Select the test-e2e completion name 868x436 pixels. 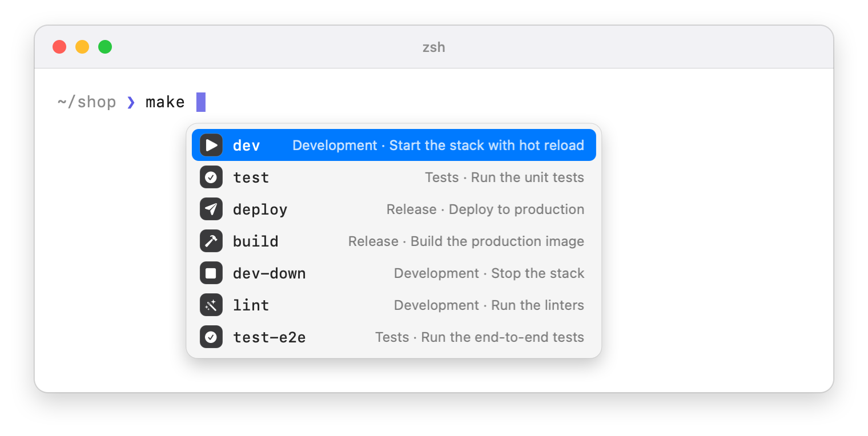(270, 337)
